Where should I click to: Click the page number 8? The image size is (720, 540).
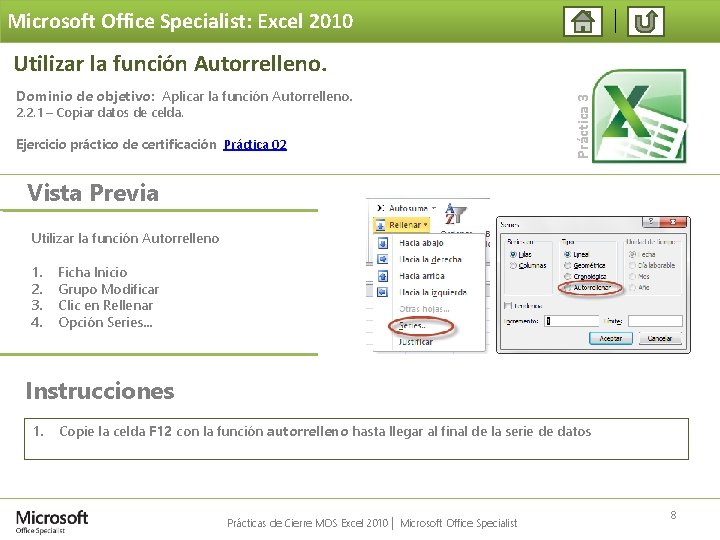(673, 515)
